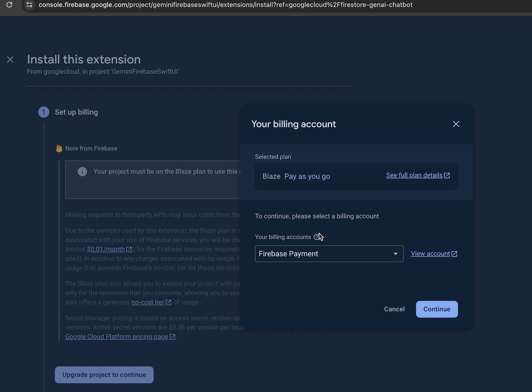This screenshot has height=392, width=532.
Task: Open Google Cloud Platform pricing page link
Action: pos(116,337)
